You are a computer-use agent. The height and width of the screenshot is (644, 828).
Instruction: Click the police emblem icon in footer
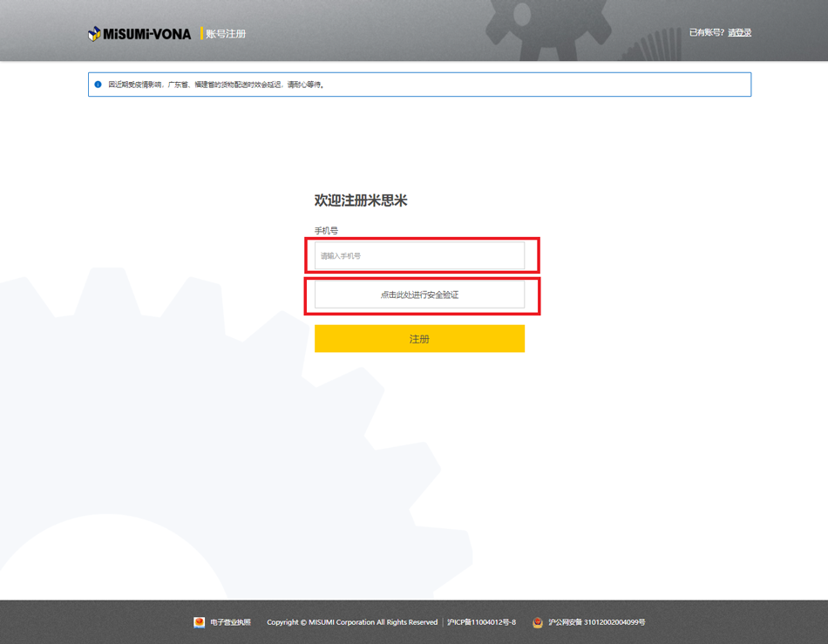click(538, 622)
